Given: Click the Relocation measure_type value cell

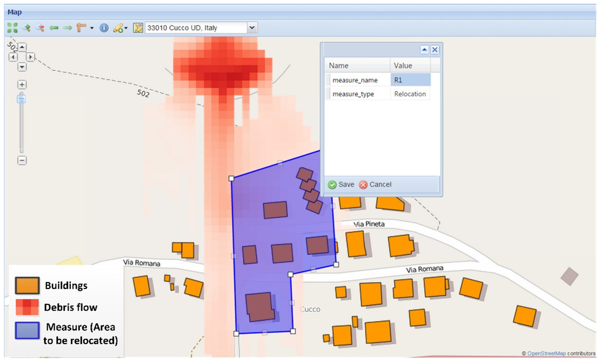Looking at the screenshot, I should coord(410,94).
